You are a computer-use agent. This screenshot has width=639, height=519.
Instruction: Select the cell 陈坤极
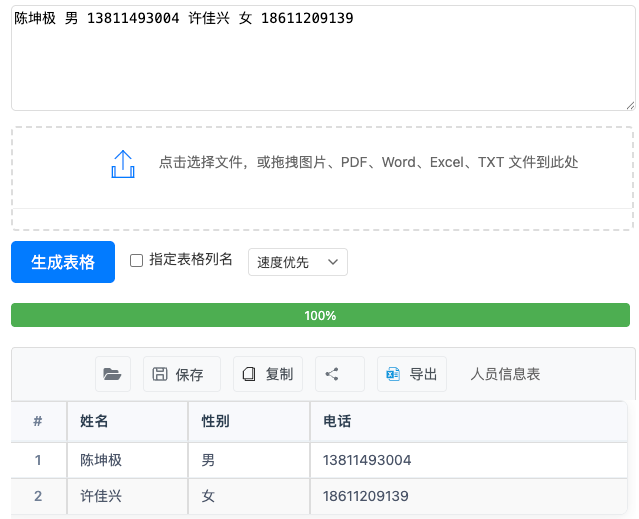click(128, 460)
